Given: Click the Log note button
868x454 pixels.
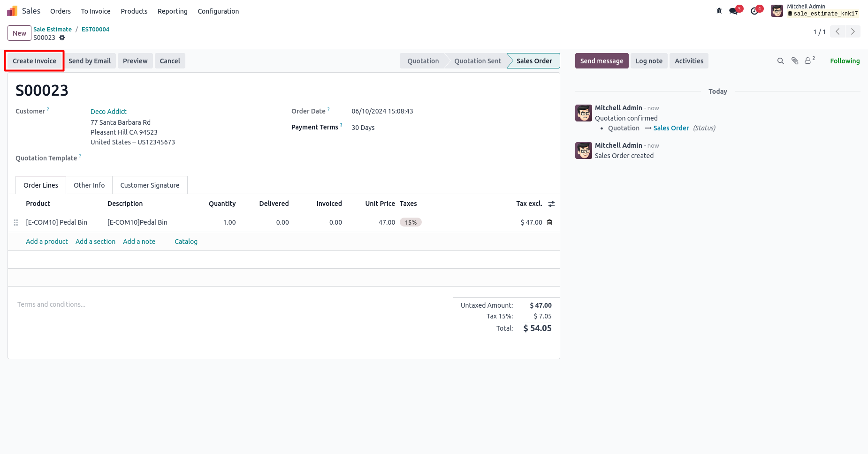Looking at the screenshot, I should click(649, 61).
